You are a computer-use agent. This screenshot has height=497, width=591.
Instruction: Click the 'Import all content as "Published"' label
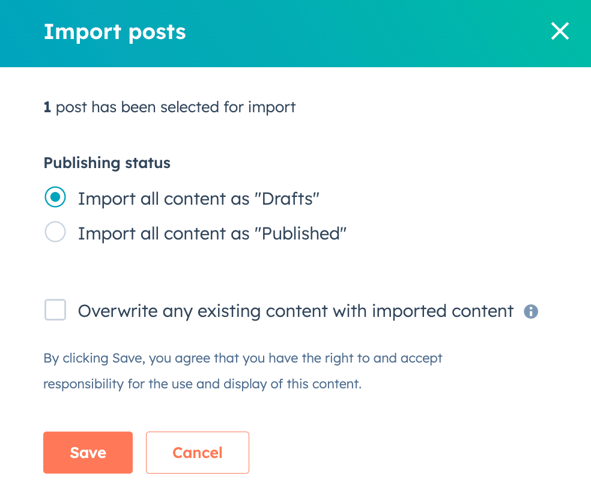[x=212, y=234]
